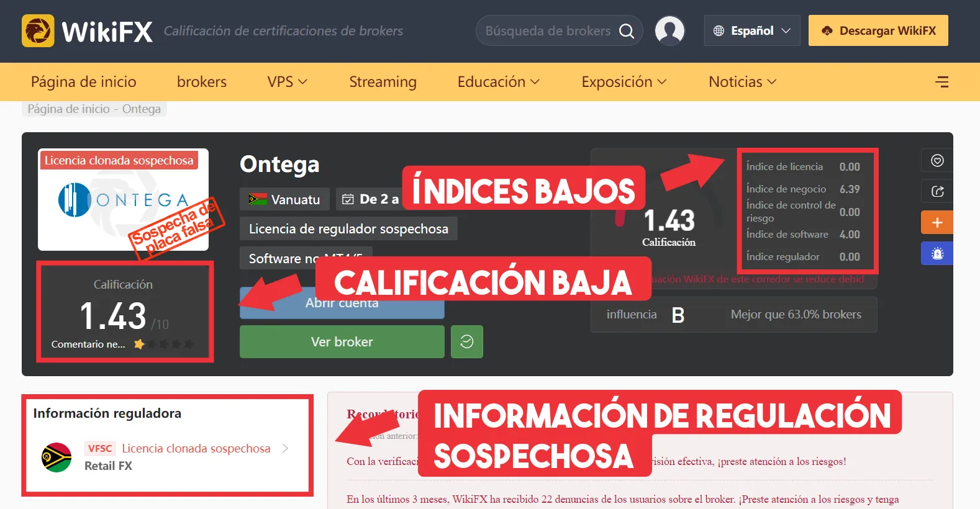Click the star rating under Calificación
The width and height of the screenshot is (980, 509).
tap(164, 344)
